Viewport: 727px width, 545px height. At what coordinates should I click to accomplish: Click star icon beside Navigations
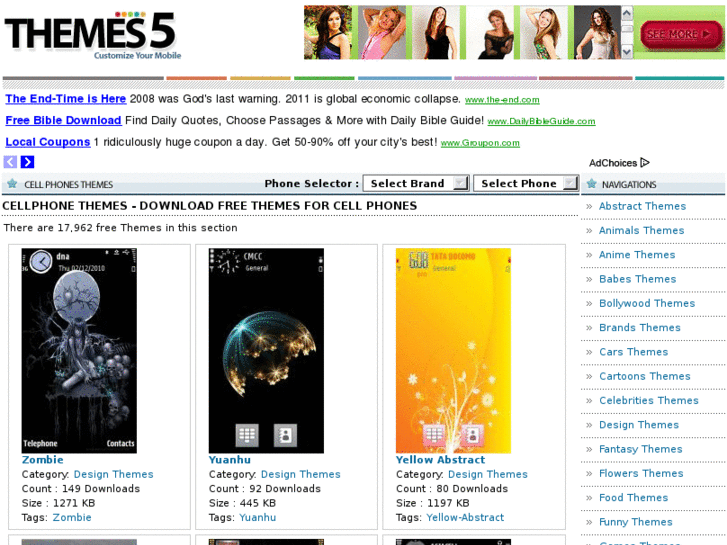tap(592, 184)
